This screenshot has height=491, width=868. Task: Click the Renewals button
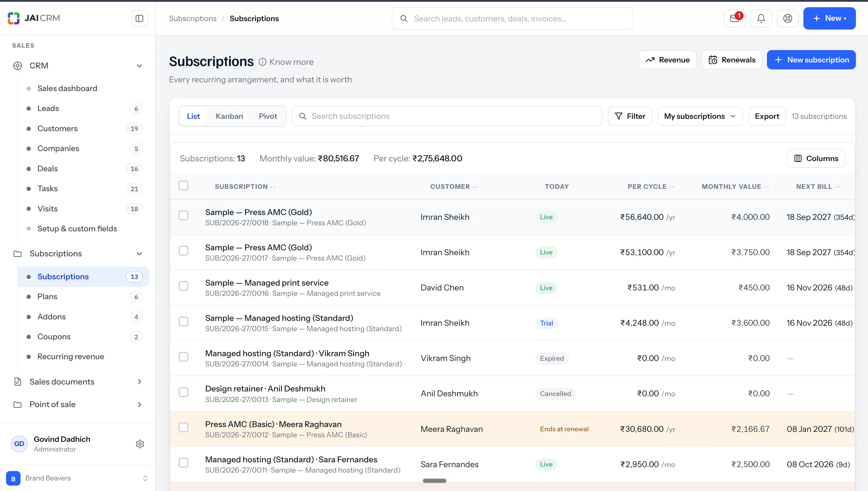(x=731, y=60)
